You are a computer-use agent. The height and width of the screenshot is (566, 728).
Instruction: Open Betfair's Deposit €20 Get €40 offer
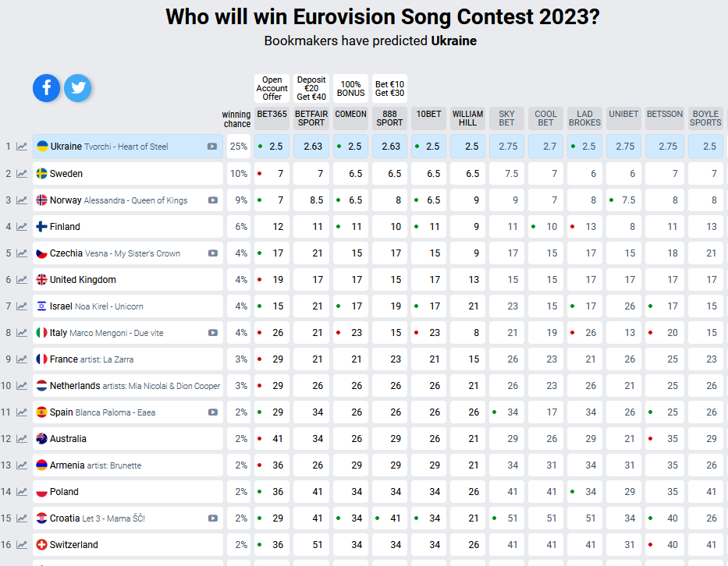pos(311,88)
